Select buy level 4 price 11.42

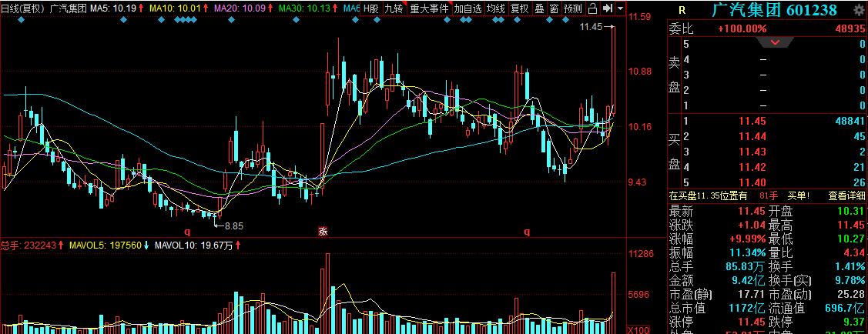(x=753, y=167)
